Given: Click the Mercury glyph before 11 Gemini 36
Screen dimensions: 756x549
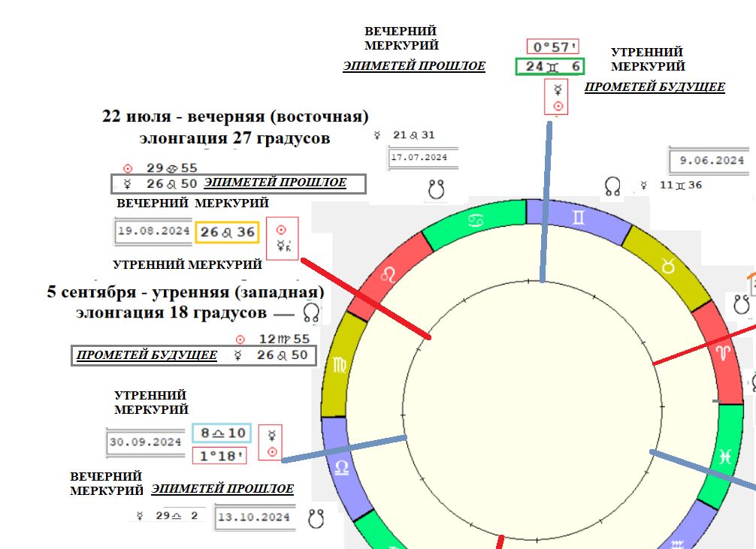Looking at the screenshot, I should [x=644, y=185].
